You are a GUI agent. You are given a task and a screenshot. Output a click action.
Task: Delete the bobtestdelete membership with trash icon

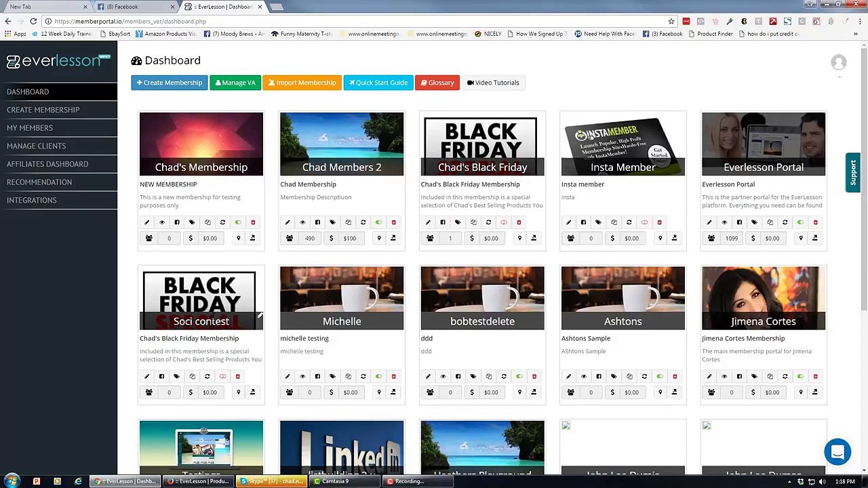(534, 376)
